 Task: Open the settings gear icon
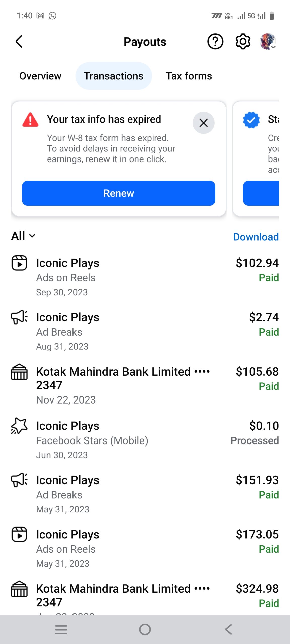click(x=243, y=42)
